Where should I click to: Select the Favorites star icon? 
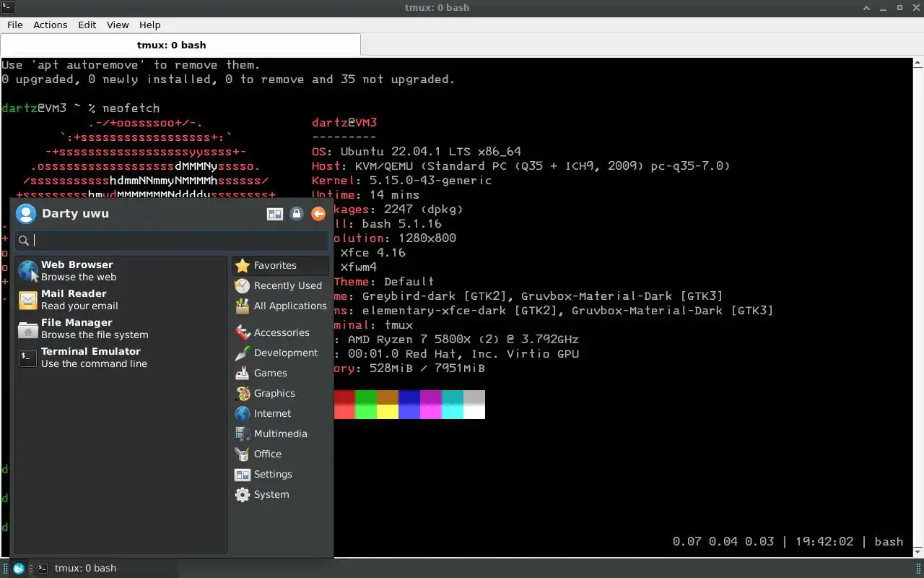coord(243,265)
